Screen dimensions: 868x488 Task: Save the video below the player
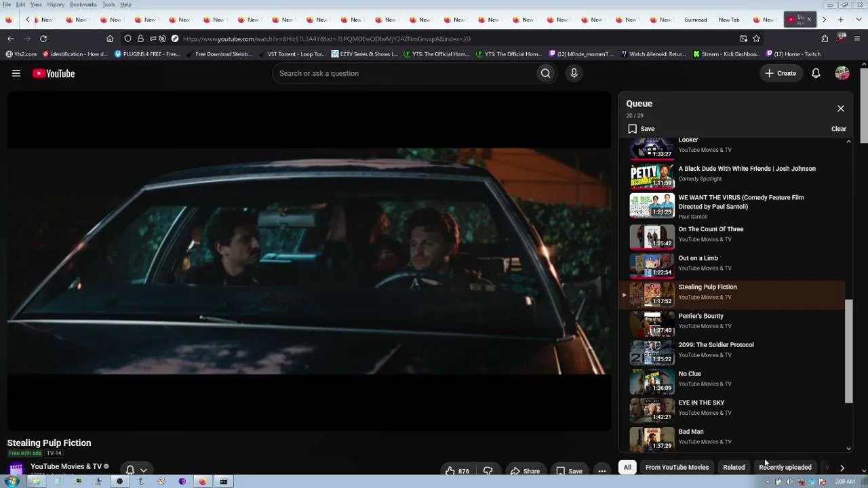point(569,471)
